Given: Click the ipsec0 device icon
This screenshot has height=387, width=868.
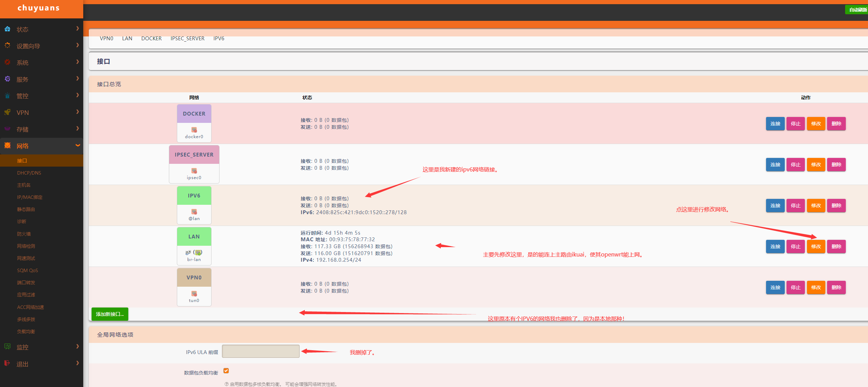Looking at the screenshot, I should click(x=194, y=171).
